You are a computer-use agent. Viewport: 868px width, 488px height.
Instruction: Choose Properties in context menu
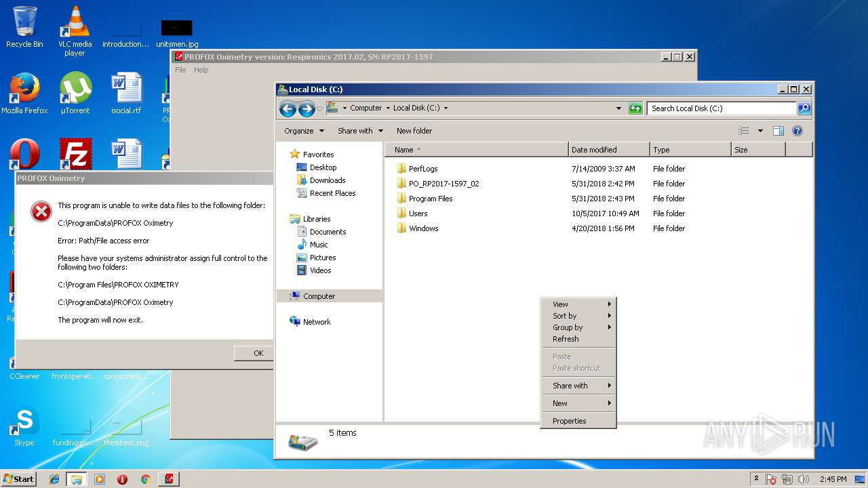(578, 421)
